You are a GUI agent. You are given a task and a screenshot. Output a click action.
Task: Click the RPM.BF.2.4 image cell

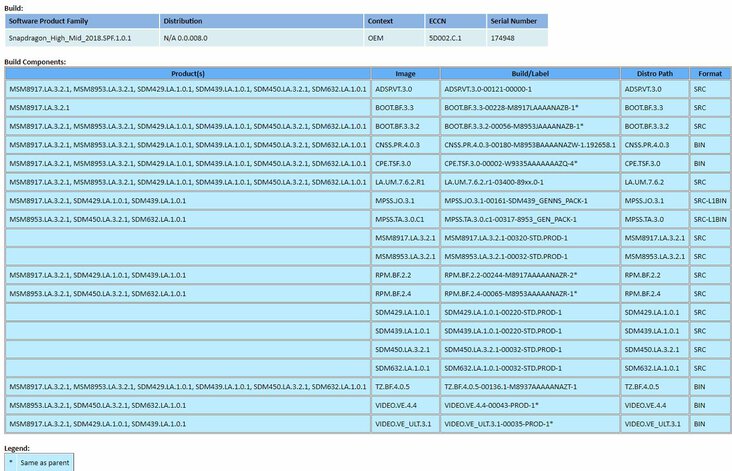(x=405, y=294)
